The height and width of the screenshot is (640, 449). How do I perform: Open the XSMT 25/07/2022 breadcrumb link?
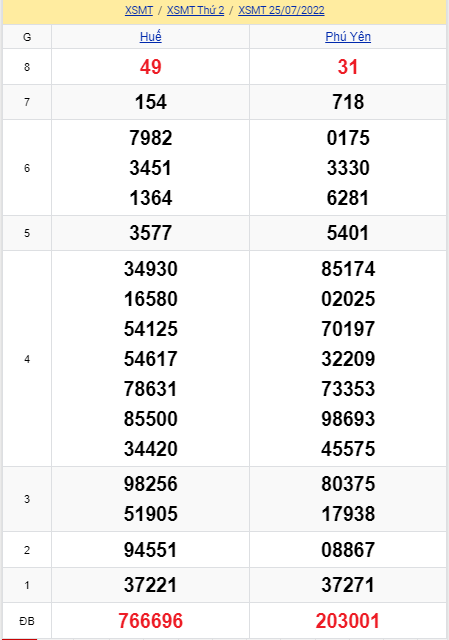point(281,10)
